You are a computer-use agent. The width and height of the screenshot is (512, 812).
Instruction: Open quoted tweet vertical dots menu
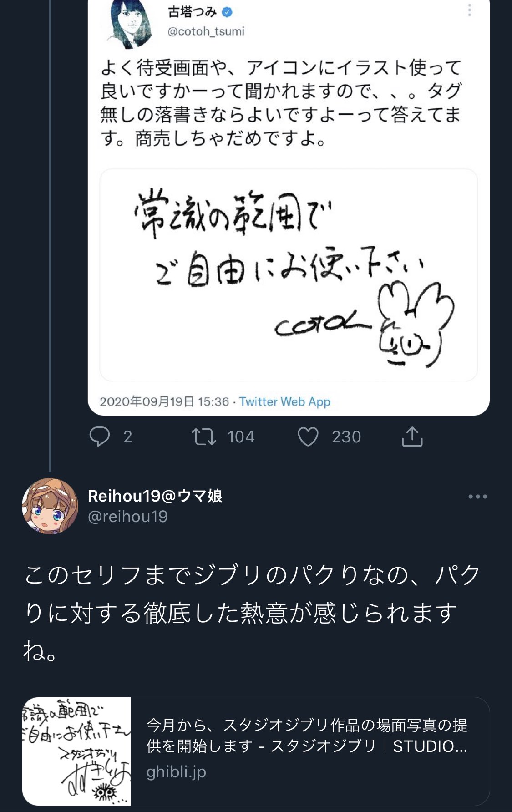(x=469, y=10)
